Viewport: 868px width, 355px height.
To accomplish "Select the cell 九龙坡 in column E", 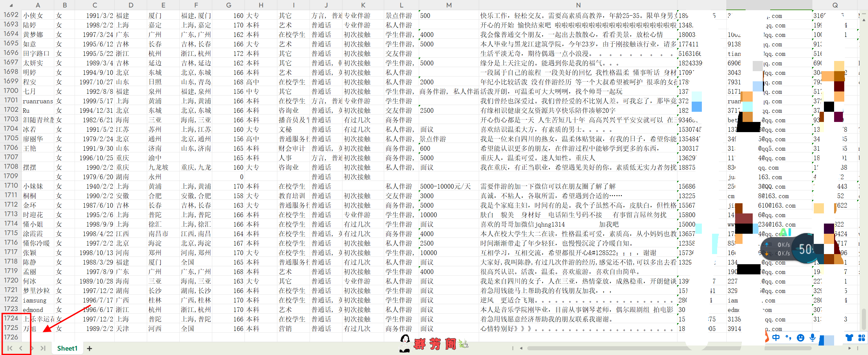I will coord(163,167).
